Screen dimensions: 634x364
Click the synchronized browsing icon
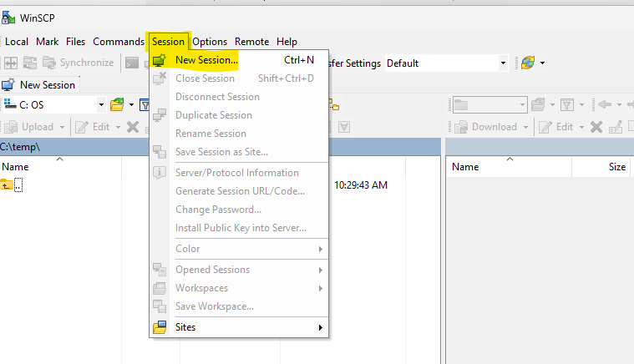tap(30, 63)
